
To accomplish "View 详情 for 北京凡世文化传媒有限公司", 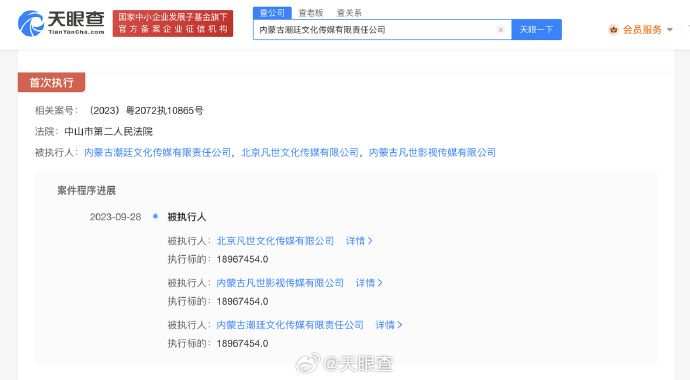I will coord(359,241).
